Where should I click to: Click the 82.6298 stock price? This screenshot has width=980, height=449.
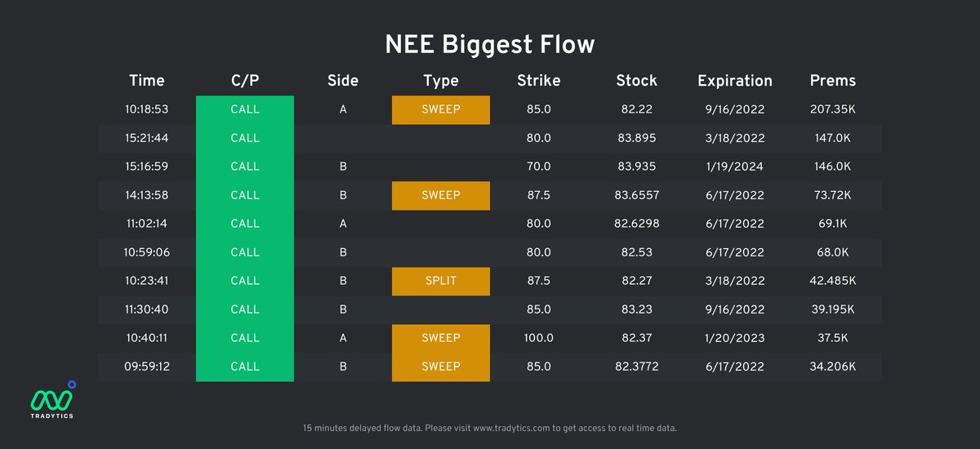637,224
